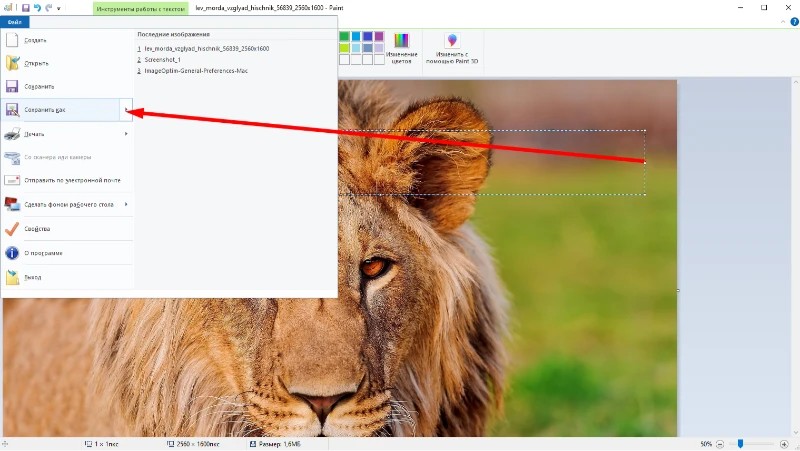
Task: Click the vertical scrollbar down arrow
Action: [x=795, y=432]
